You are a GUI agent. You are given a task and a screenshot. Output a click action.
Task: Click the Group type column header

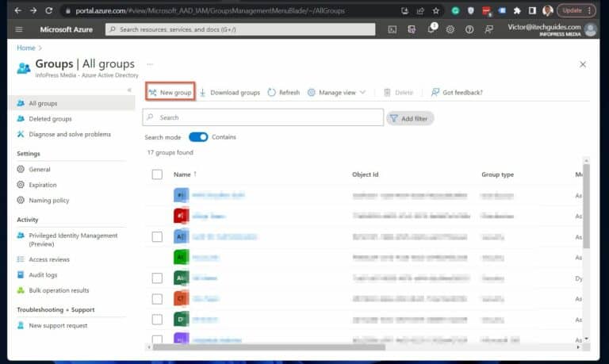point(497,174)
